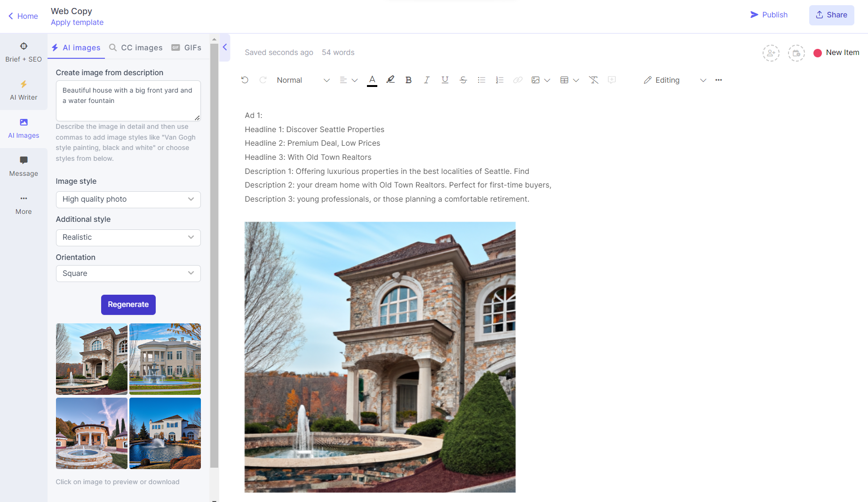The image size is (868, 502).
Task: Preview the blue sky pond house thumbnail
Action: pos(165,433)
